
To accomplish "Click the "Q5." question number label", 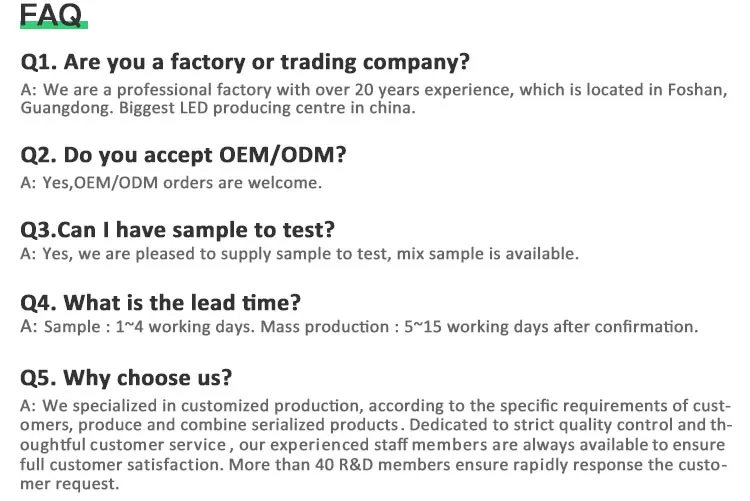I will (39, 377).
